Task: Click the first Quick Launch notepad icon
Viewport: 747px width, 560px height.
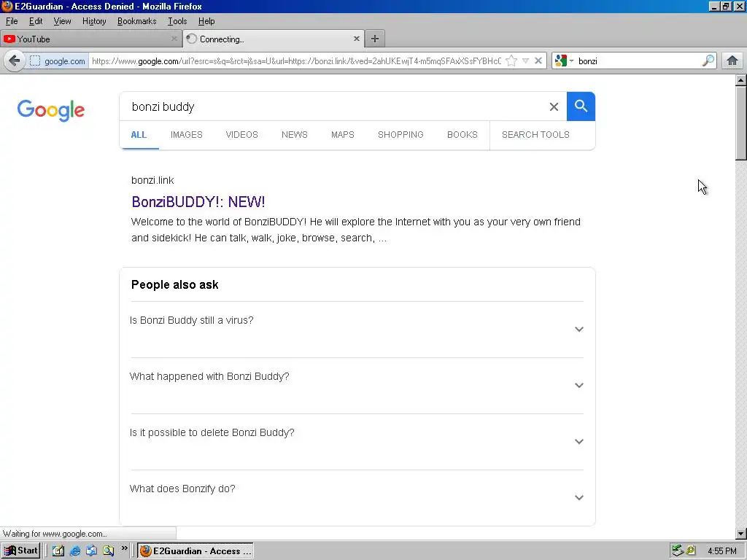Action: point(58,551)
